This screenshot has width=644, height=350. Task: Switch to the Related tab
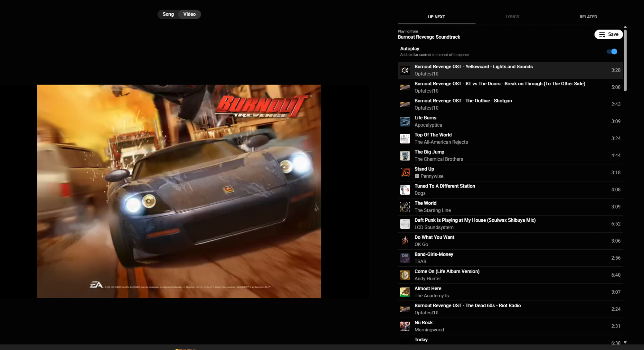point(588,17)
